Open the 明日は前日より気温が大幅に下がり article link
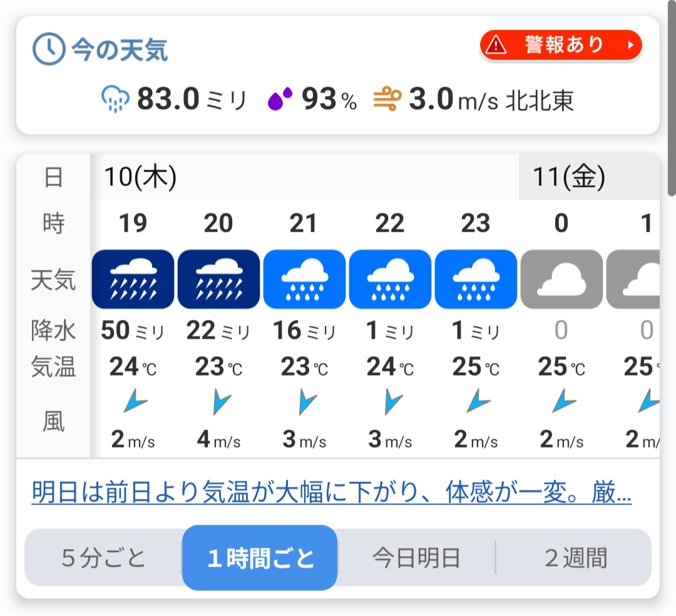This screenshot has height=616, width=676. tap(332, 492)
